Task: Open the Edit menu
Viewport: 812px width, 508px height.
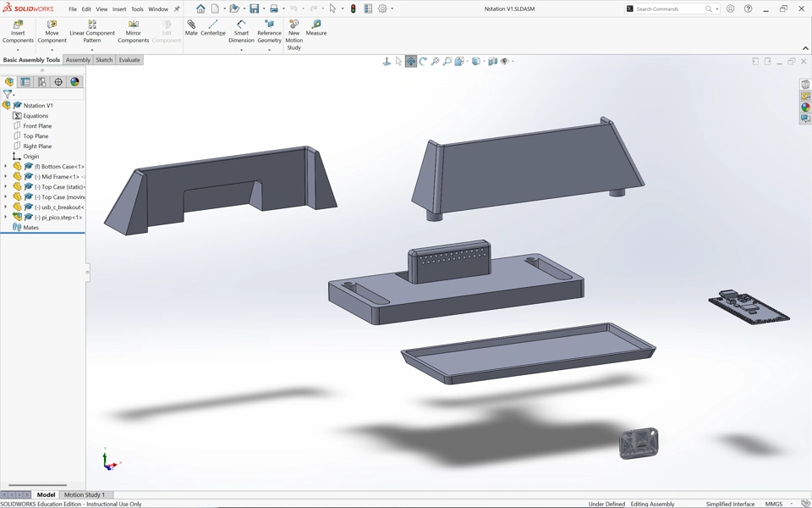Action: pyautogui.click(x=86, y=8)
